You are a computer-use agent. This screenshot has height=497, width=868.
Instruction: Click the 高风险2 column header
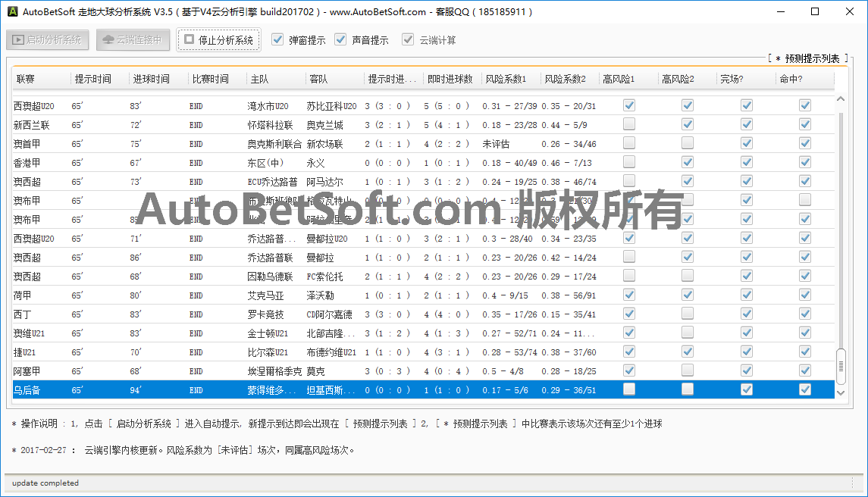pyautogui.click(x=687, y=79)
